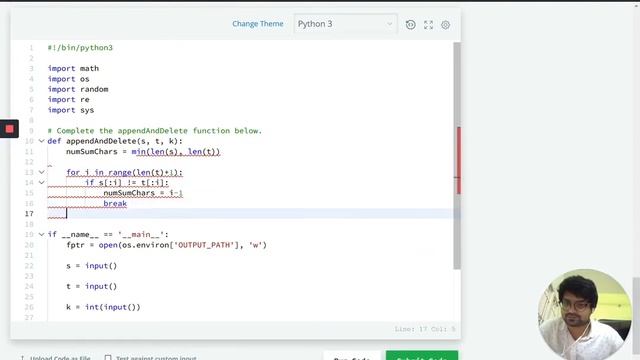The height and width of the screenshot is (360, 640).
Task: Click 'import math' on line 3
Action: point(73,68)
